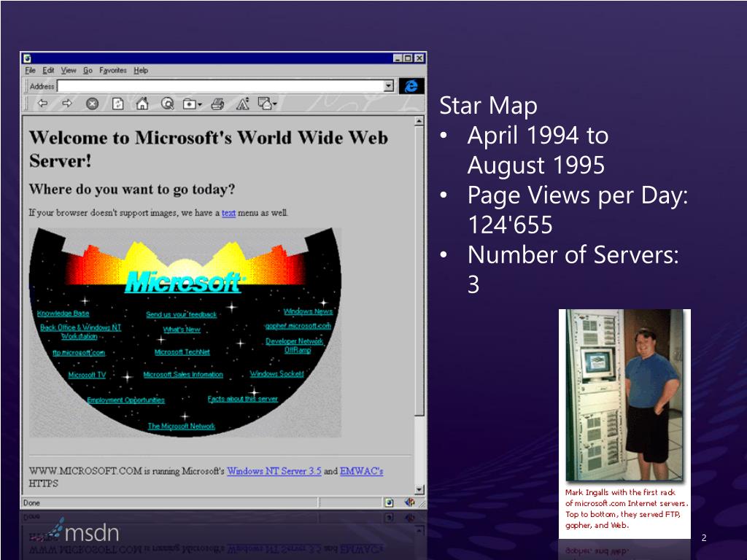This screenshot has height=560, width=747.
Task: Click the What's New link
Action: coord(182,330)
